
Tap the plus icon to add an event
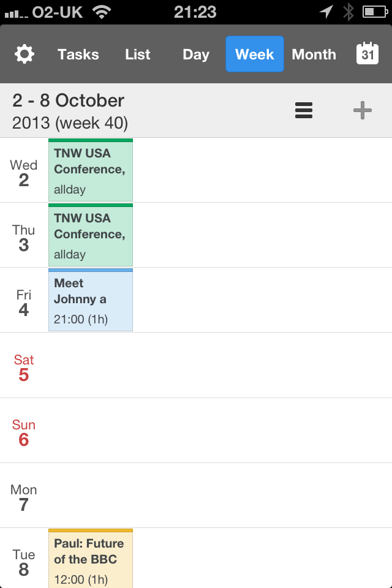[362, 110]
